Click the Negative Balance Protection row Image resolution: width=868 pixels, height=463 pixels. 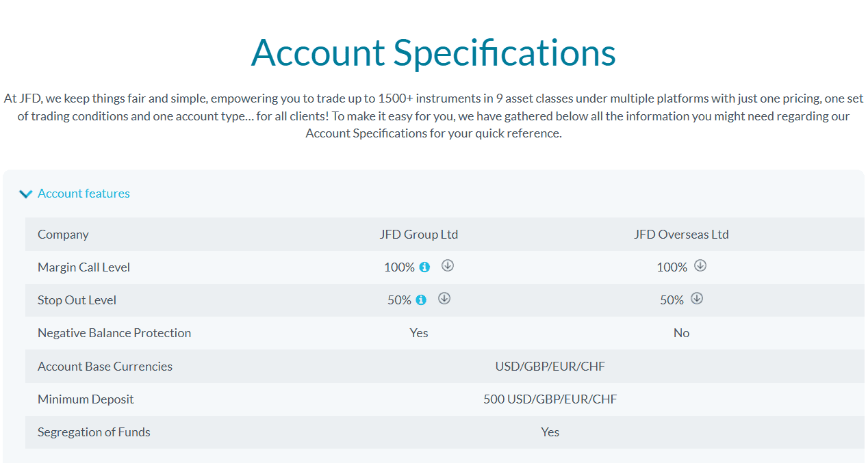coord(114,332)
